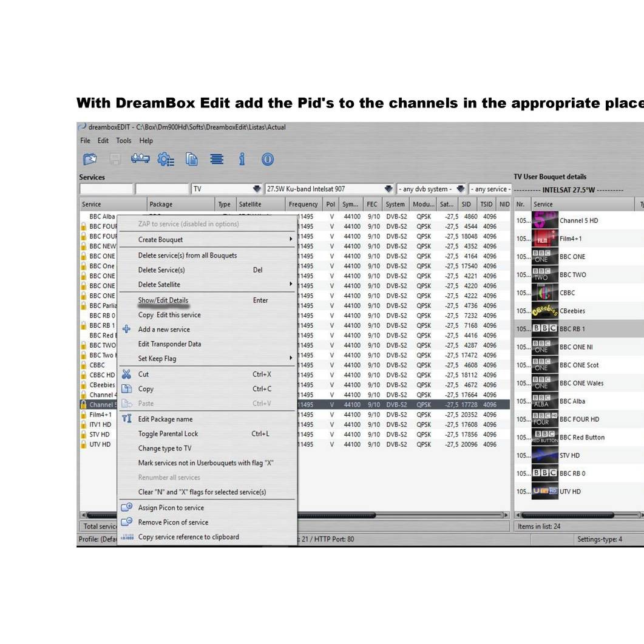Click the open file folder icon in the toolbar

[90, 158]
